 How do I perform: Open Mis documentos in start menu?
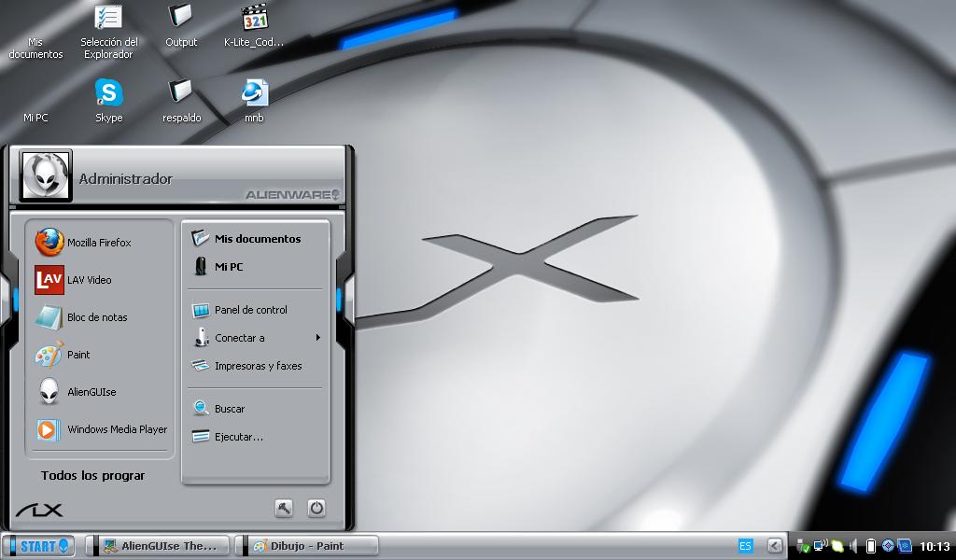(x=256, y=239)
